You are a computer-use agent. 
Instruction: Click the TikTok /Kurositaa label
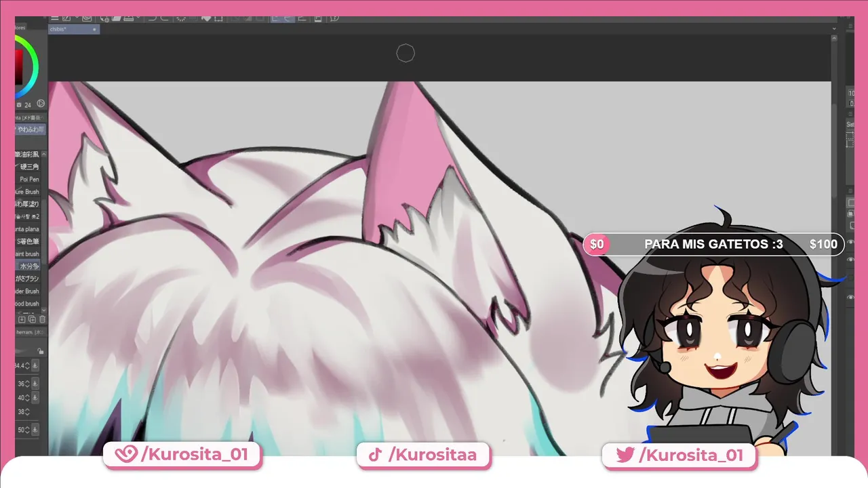coord(423,455)
